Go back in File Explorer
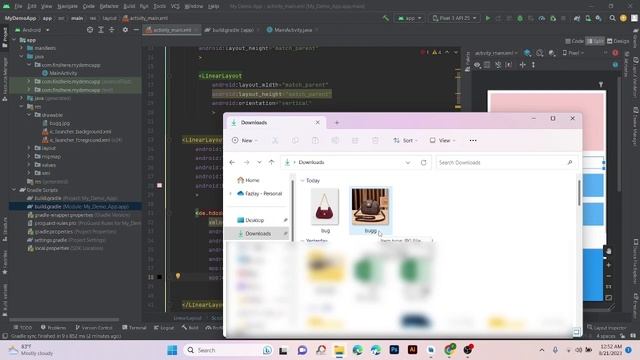Viewport: 640px width, 360px height. pyautogui.click(x=232, y=162)
